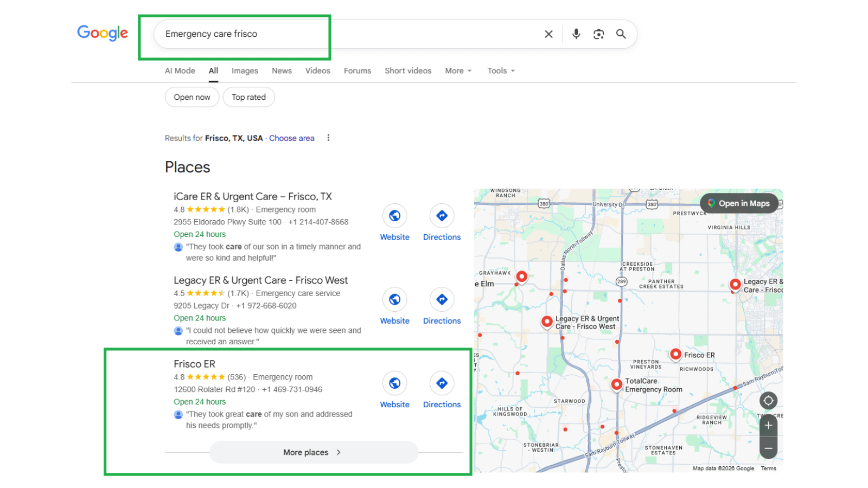Image resolution: width=868 pixels, height=488 pixels.
Task: Get directions to iCare ER & Urgent Care
Action: (x=442, y=216)
